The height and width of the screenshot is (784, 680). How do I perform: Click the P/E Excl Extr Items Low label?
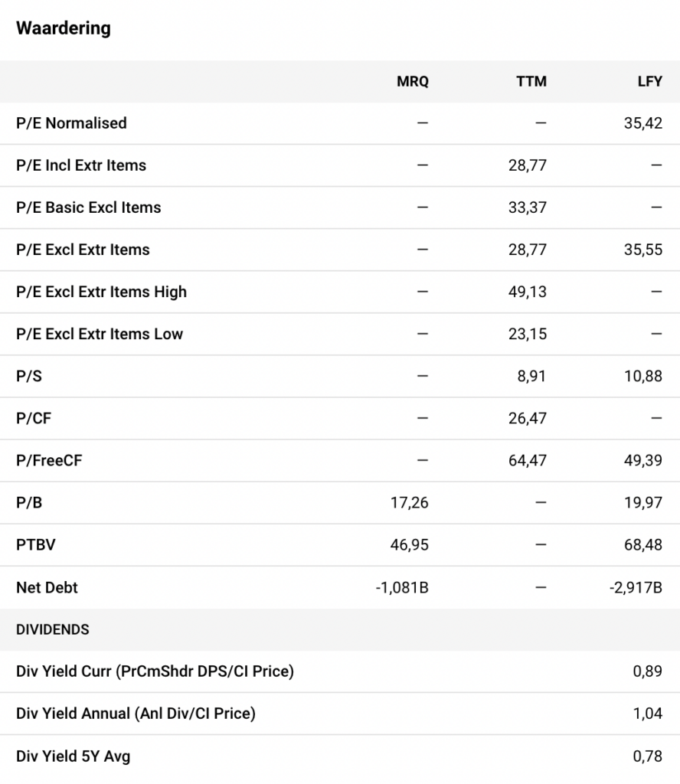pos(100,334)
